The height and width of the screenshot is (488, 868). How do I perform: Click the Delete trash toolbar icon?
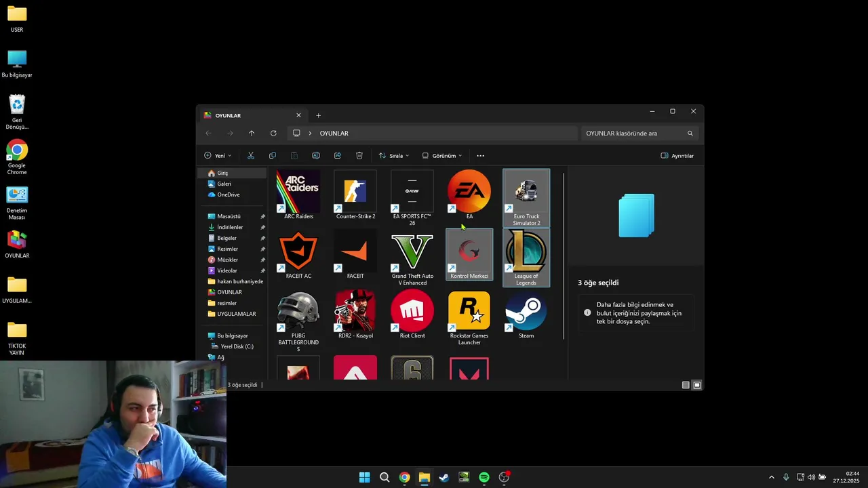pos(359,155)
